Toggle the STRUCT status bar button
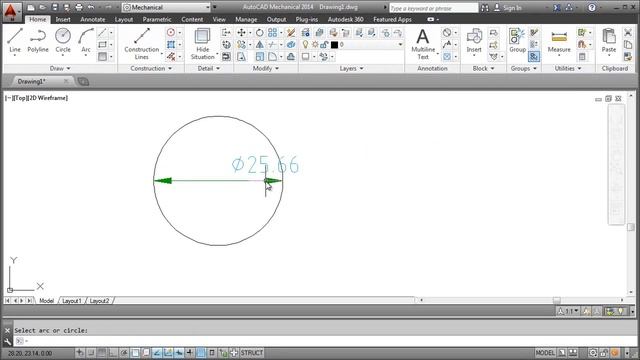The width and height of the screenshot is (640, 360). pyautogui.click(x=251, y=353)
